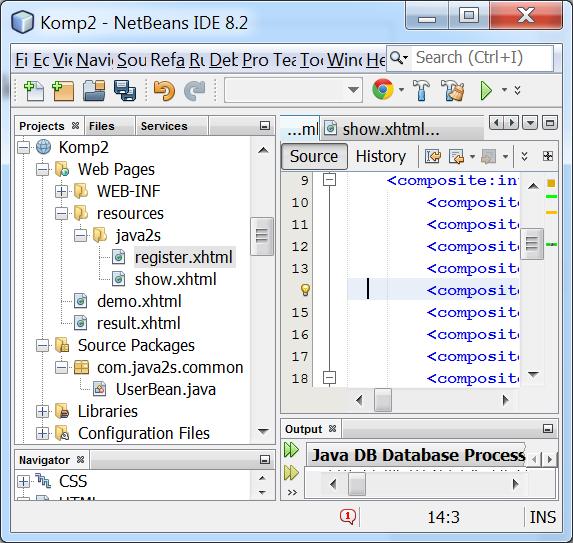Select the History view button

click(381, 156)
